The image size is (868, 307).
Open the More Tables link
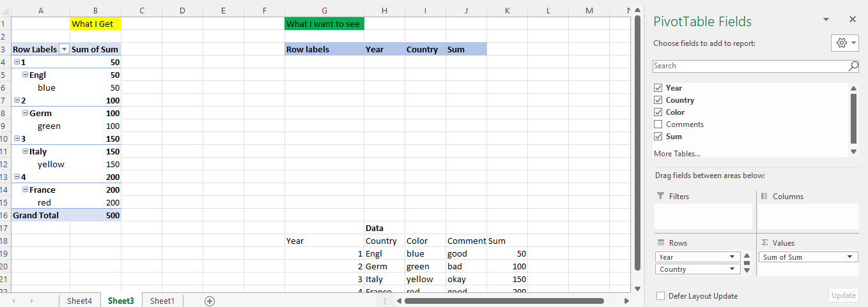tap(677, 153)
